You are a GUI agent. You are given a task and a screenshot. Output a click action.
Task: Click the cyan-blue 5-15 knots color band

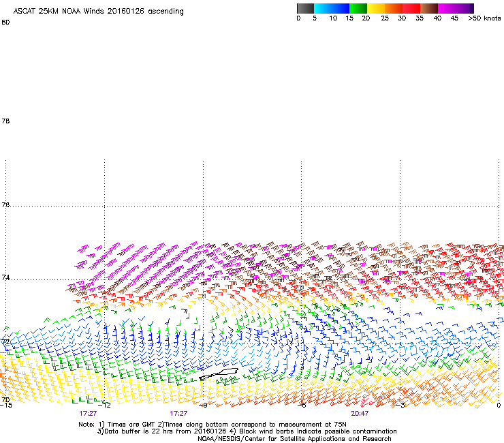pos(332,8)
